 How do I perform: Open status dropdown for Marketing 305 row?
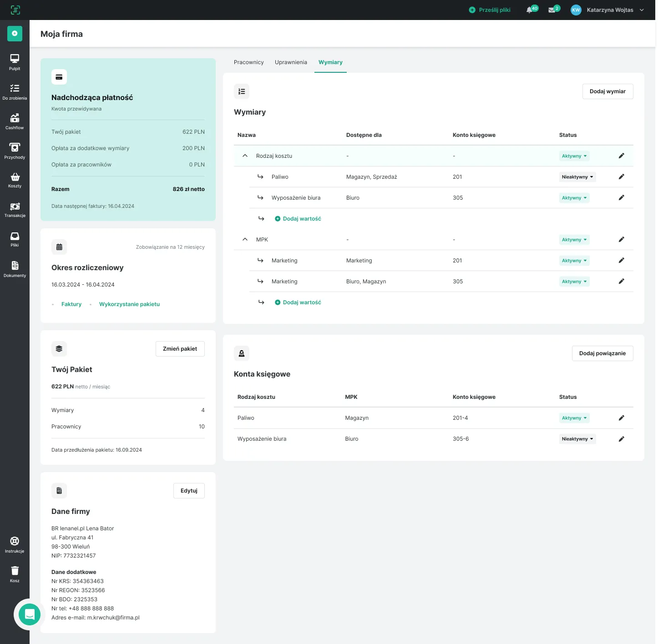574,282
